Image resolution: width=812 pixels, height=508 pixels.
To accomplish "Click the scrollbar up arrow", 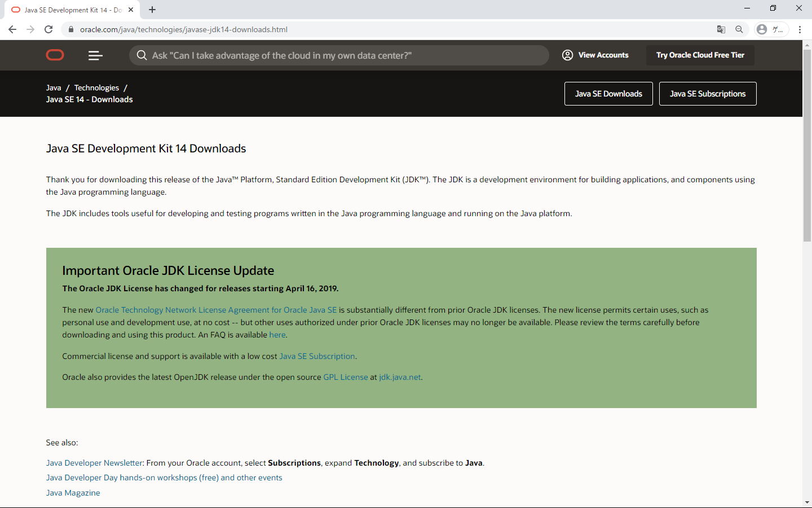I will tap(807, 45).
